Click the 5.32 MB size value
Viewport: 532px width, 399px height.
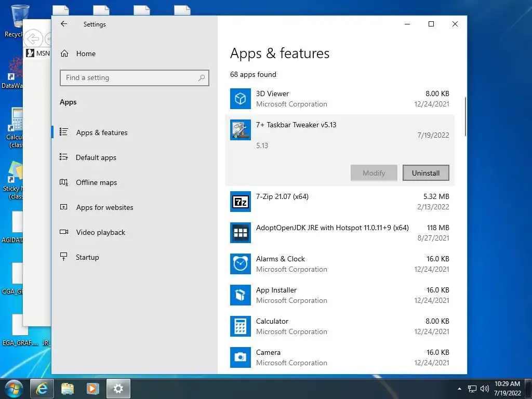click(x=436, y=196)
